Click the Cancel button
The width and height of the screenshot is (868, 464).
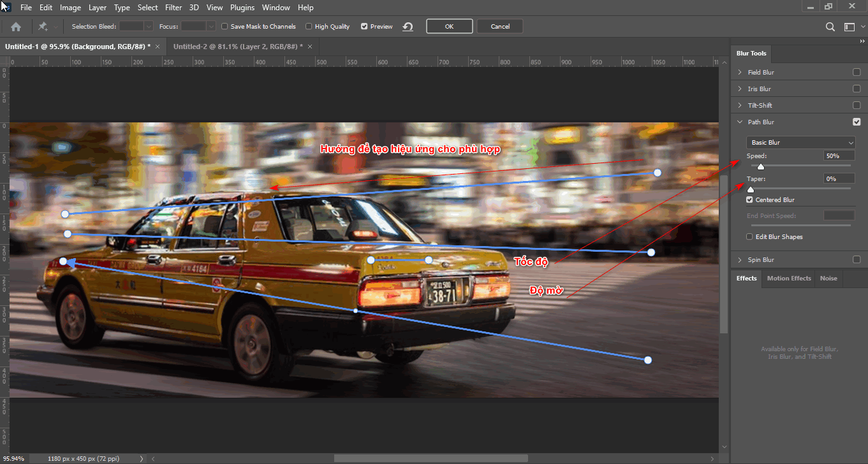[x=499, y=26]
